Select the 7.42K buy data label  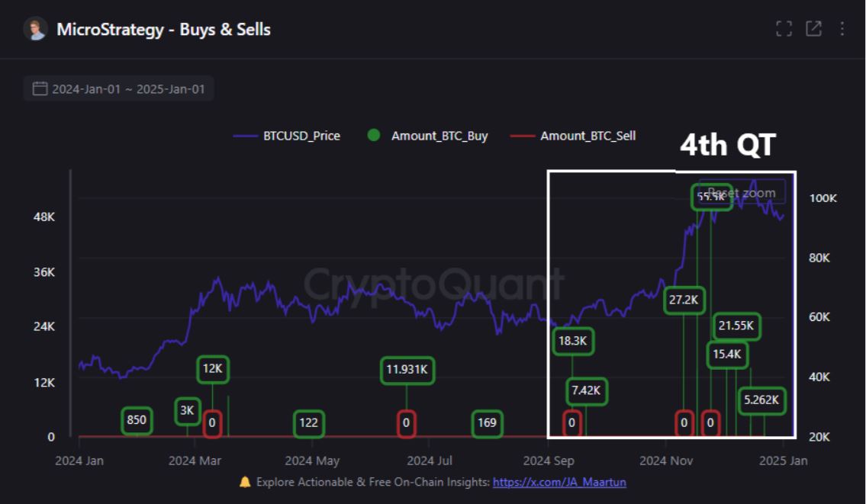[586, 391]
